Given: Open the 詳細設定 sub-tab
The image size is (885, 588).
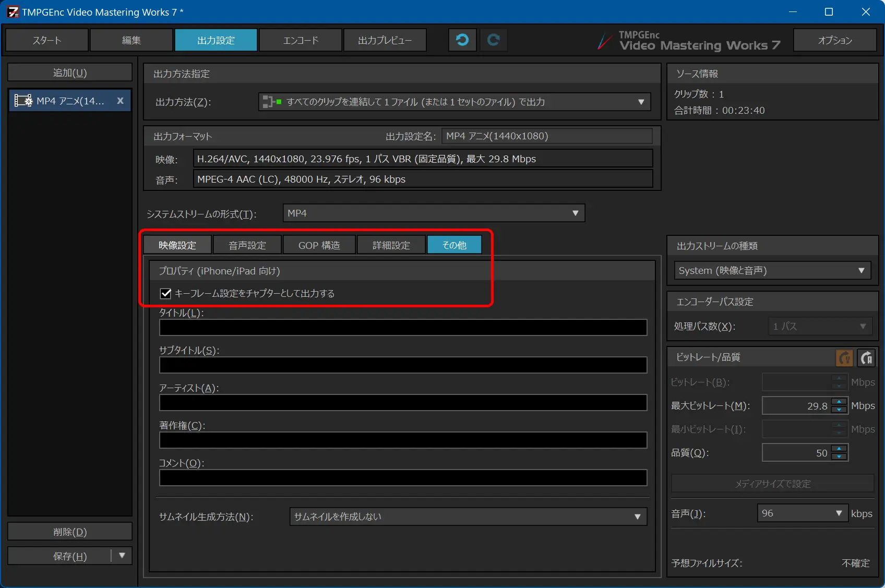Looking at the screenshot, I should click(x=391, y=245).
